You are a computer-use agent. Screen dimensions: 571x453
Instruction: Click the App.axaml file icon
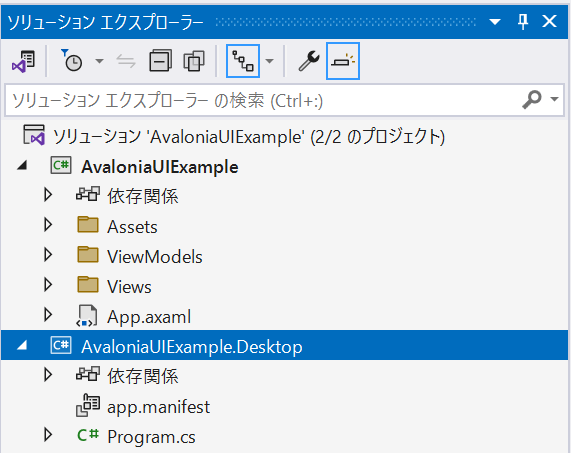click(87, 316)
